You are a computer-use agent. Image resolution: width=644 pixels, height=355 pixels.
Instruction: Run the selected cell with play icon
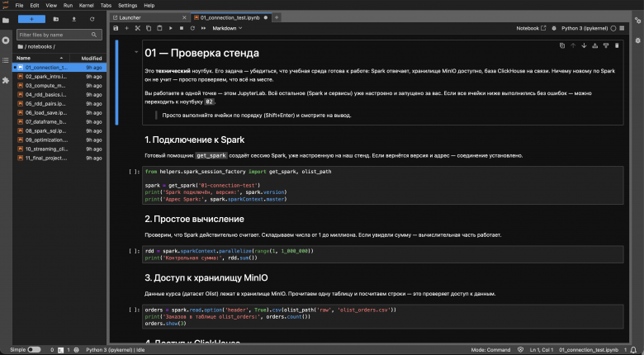(x=170, y=28)
